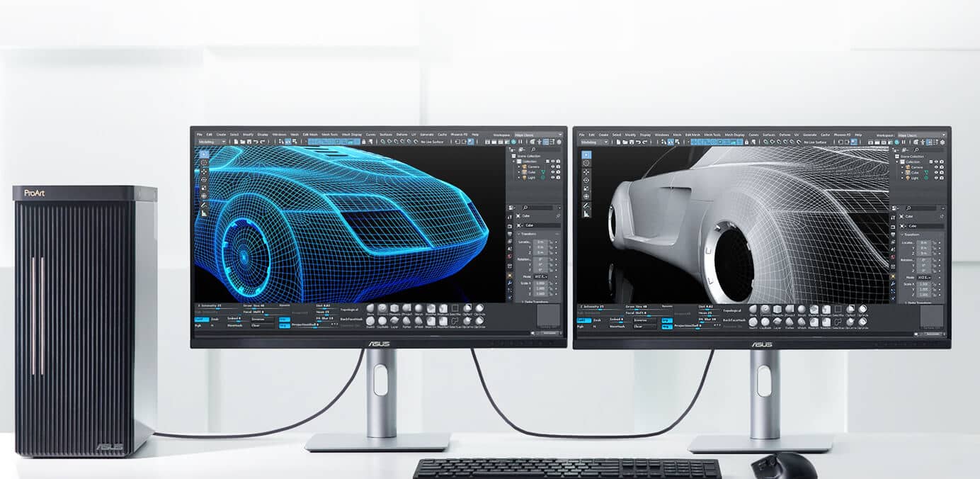Toggle Light visibility eye on left monitor
The image size is (980, 479).
(x=552, y=179)
